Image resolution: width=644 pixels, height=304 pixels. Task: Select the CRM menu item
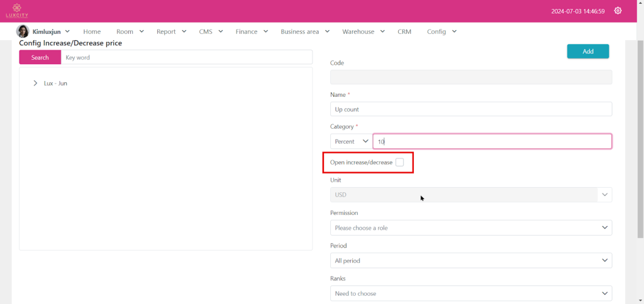click(x=404, y=31)
